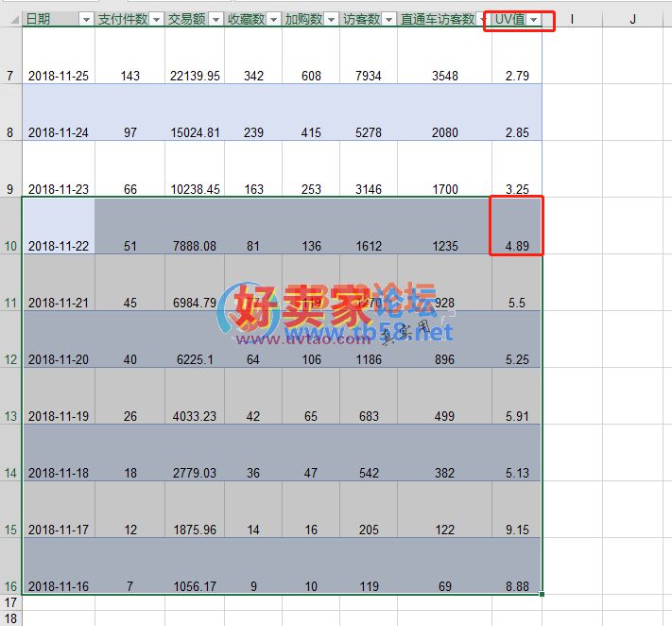Click the visitors cell showing 5278

[368, 132]
